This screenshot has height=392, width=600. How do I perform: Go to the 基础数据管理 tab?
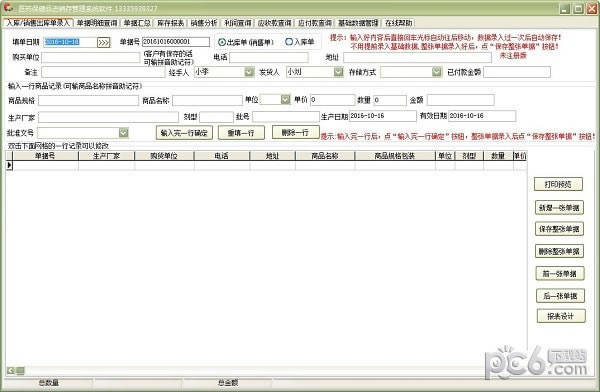358,23
